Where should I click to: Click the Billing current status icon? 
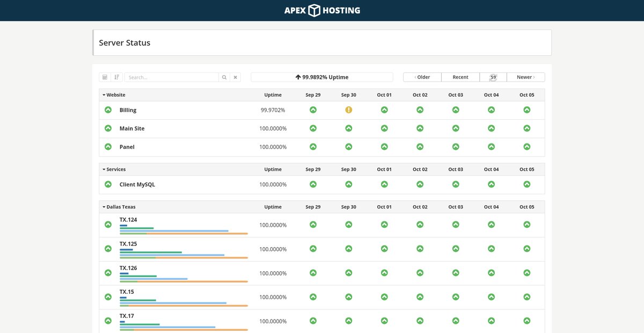(x=108, y=110)
